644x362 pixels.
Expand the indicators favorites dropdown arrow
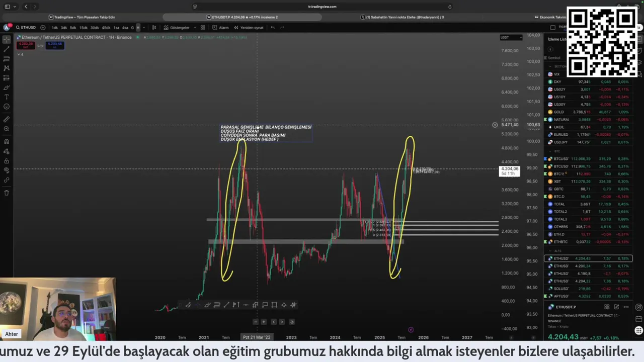[x=194, y=28]
